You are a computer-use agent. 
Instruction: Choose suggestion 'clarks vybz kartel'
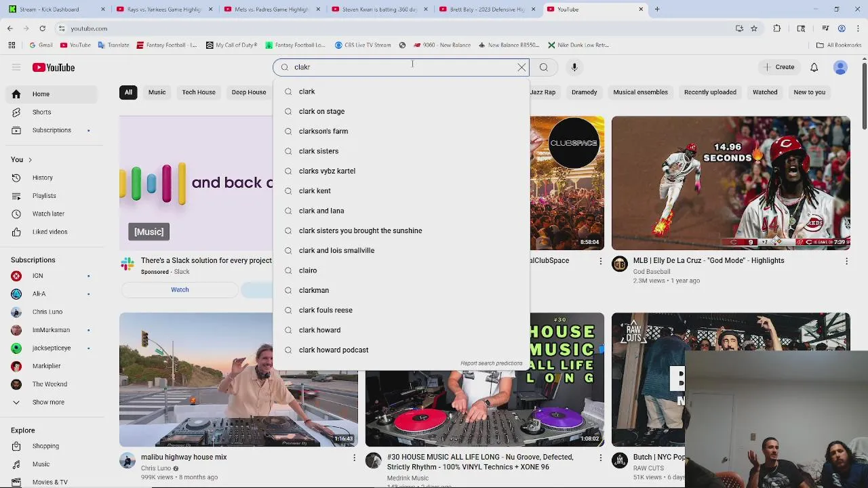pos(401,171)
